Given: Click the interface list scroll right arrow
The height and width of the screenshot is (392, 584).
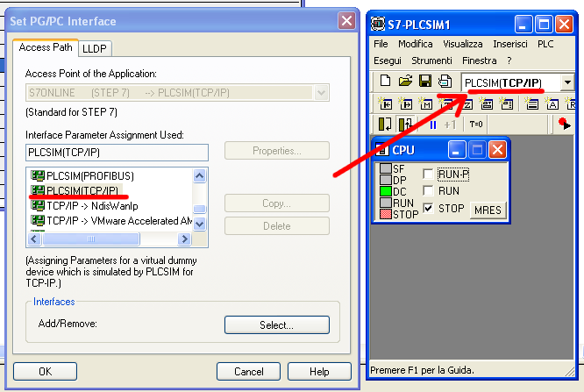Looking at the screenshot, I should coord(184,239).
